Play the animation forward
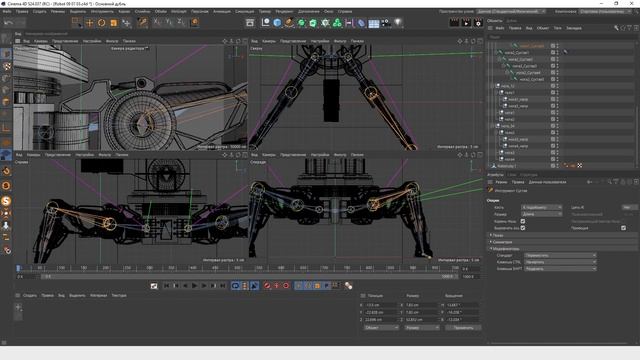Image resolution: width=640 pixels, height=360 pixels. (195, 286)
